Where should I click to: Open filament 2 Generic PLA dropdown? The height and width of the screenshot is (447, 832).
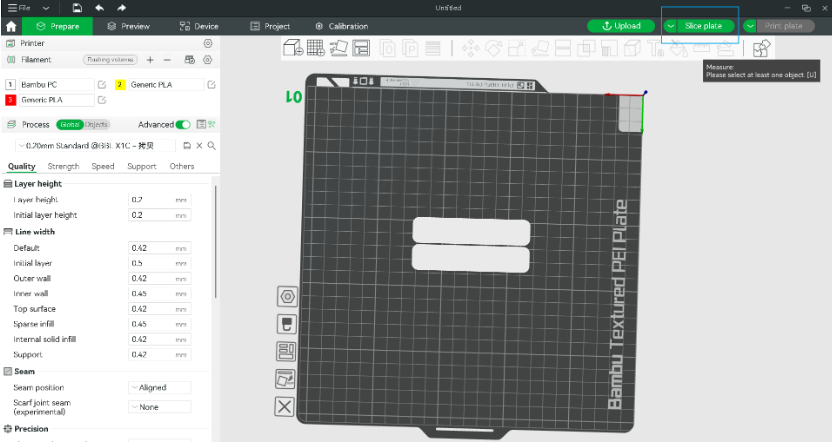click(x=166, y=84)
